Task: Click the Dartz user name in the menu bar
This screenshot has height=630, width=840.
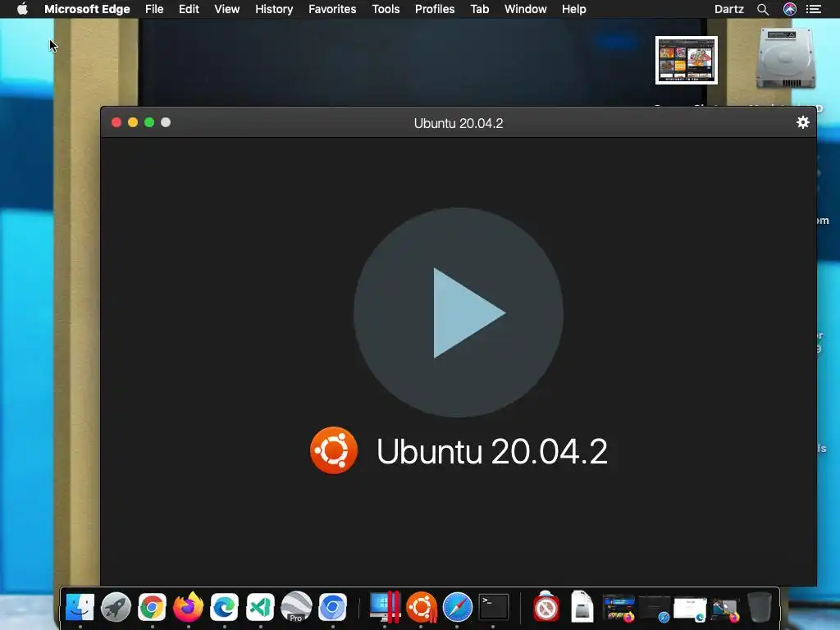Action: tap(728, 9)
